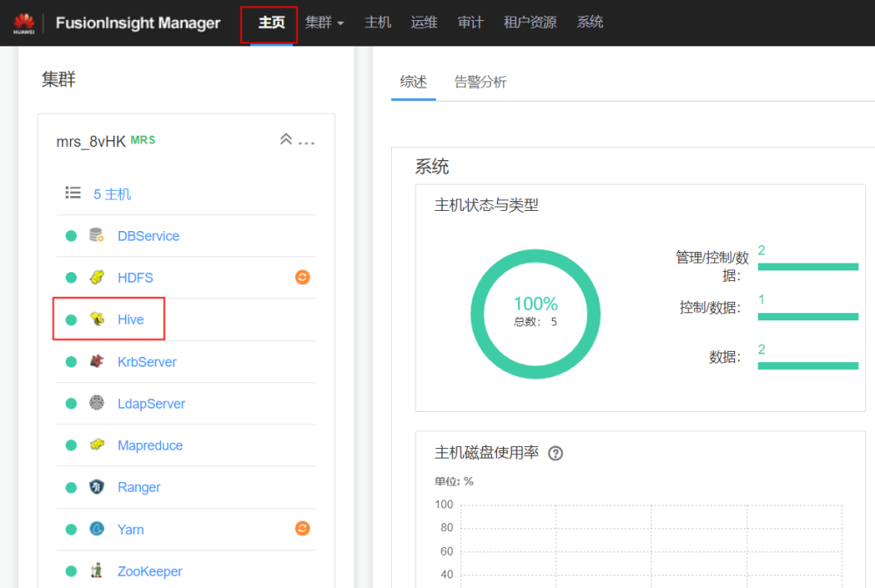Open the Mapreduce service link
The image size is (875, 588).
click(150, 445)
